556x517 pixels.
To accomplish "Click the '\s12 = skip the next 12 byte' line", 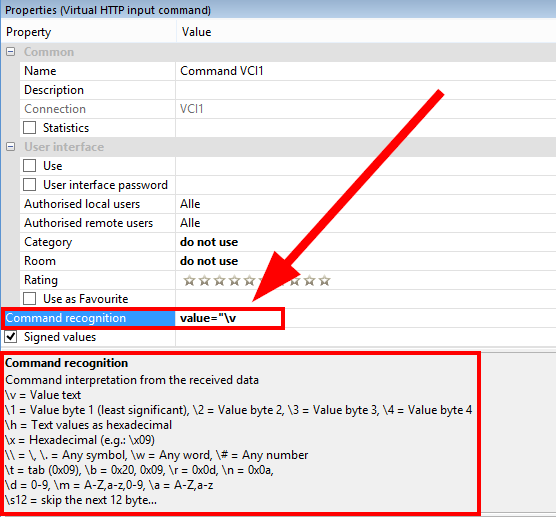I will tap(81, 500).
